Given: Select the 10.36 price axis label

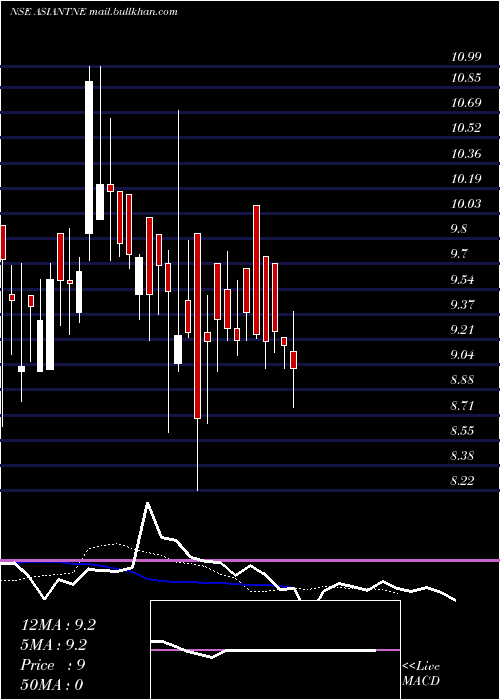Looking at the screenshot, I should coord(466,154).
